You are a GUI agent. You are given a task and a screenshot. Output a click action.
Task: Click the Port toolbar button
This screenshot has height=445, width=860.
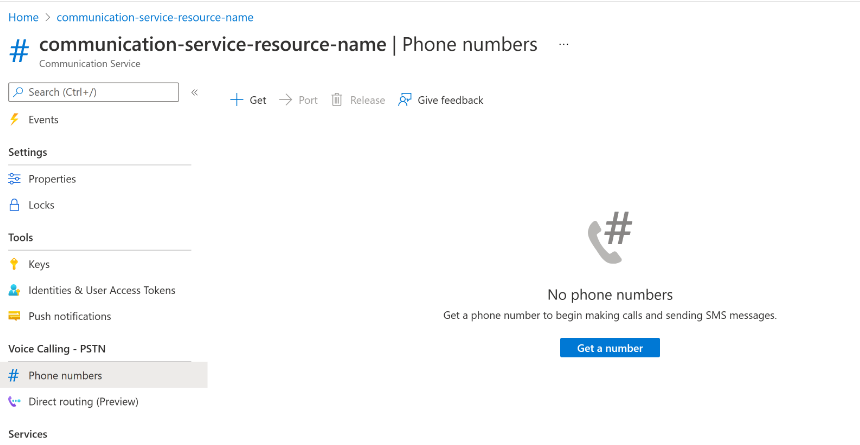click(299, 100)
